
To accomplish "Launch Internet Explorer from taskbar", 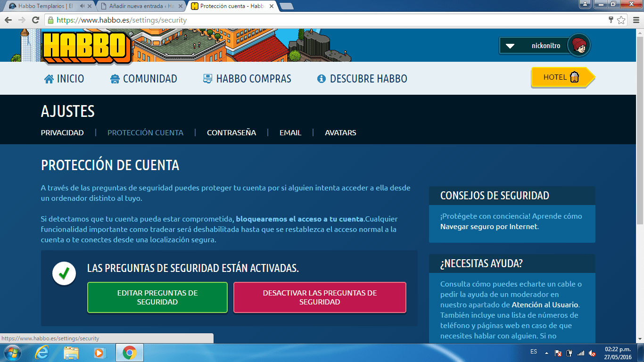I will (42, 353).
